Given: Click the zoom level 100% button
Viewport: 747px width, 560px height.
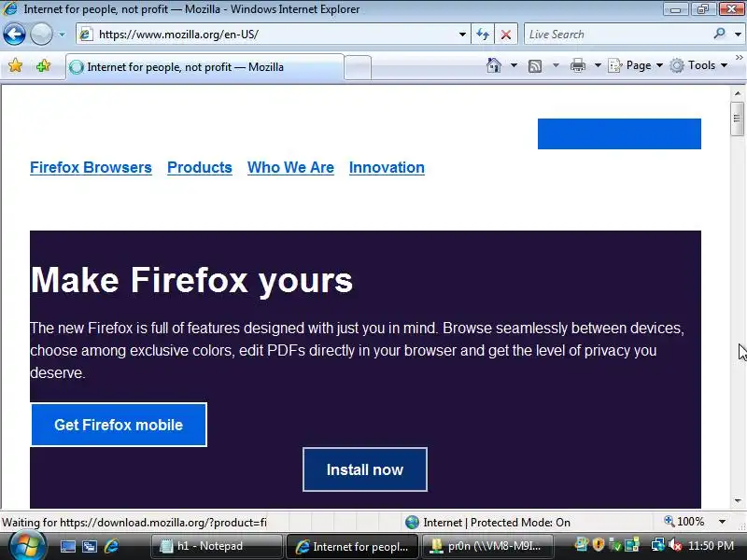Looking at the screenshot, I should click(x=684, y=522).
